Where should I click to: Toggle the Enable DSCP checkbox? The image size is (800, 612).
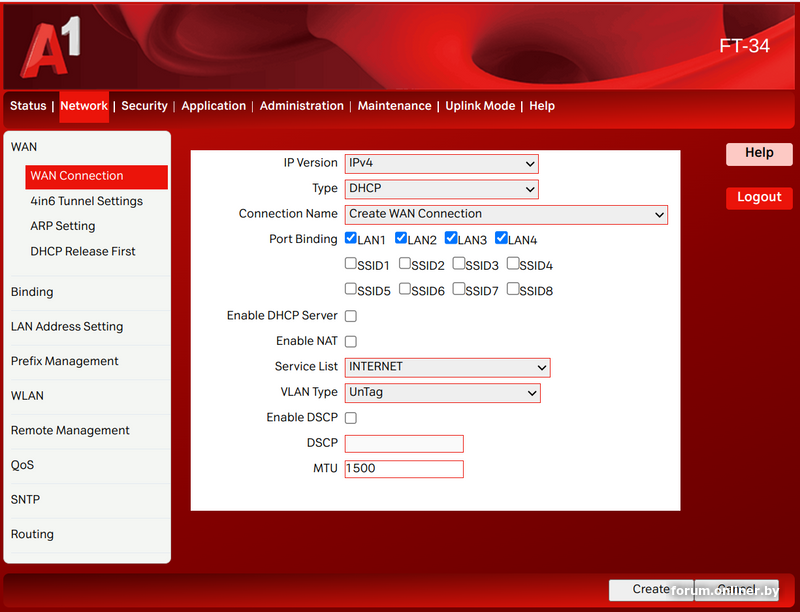pos(351,418)
